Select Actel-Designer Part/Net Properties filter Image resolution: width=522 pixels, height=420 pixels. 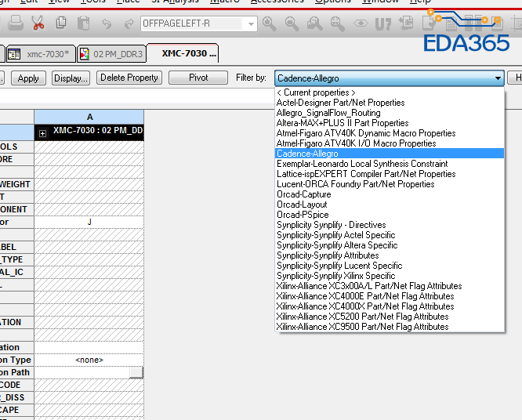(x=390, y=103)
